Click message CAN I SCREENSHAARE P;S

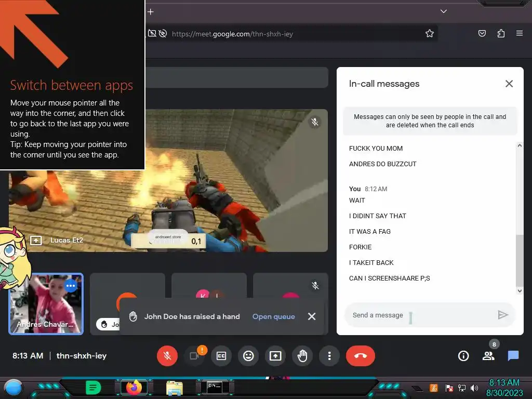point(389,278)
